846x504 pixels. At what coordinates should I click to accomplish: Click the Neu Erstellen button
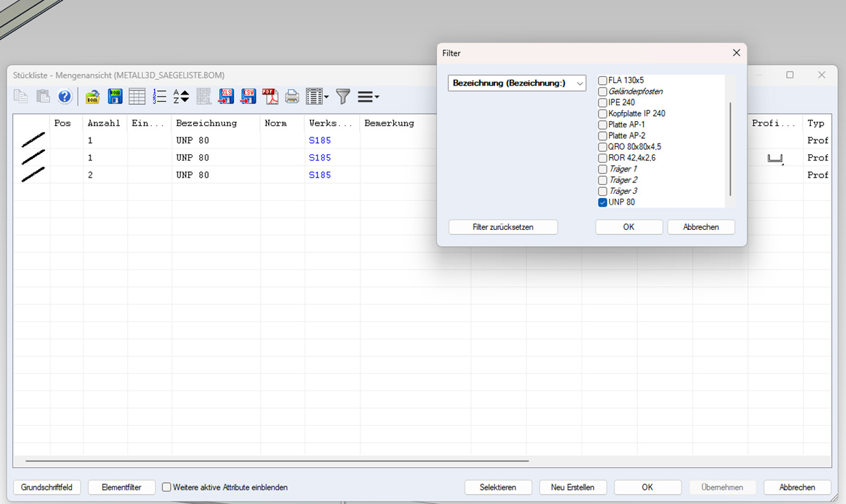point(573,487)
